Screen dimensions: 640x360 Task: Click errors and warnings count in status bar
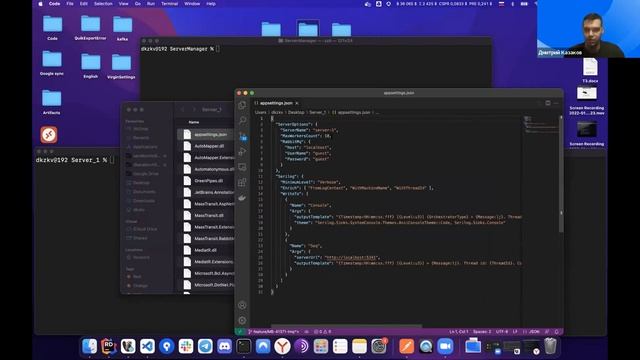[322, 332]
